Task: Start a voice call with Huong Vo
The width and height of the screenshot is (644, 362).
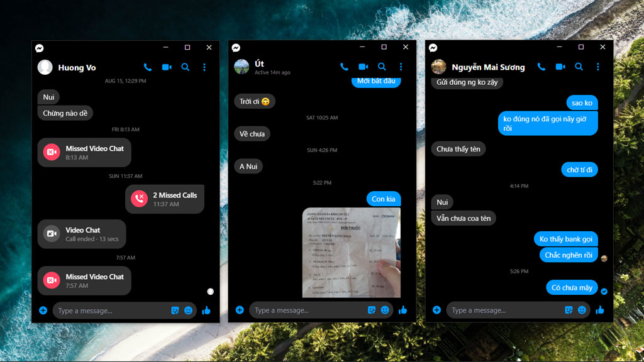Action: pos(148,67)
